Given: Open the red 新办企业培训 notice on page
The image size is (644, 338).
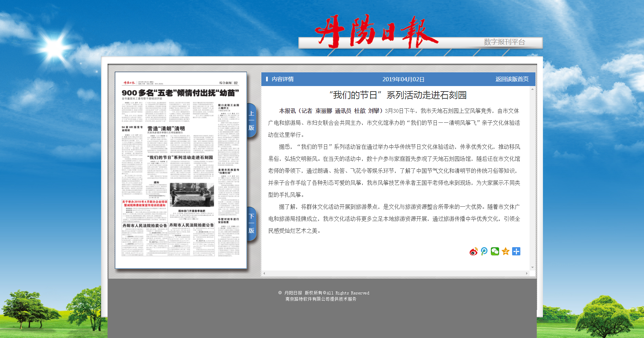Looking at the screenshot, I should coord(145,204).
